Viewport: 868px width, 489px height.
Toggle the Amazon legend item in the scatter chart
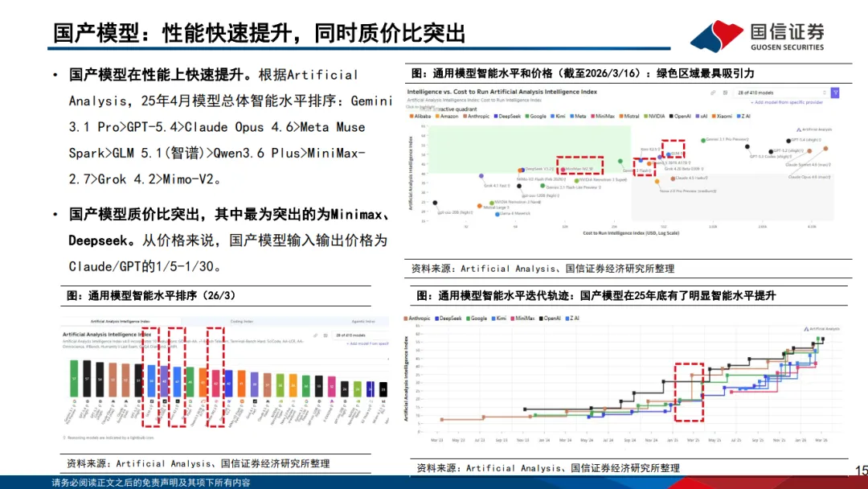pyautogui.click(x=448, y=117)
